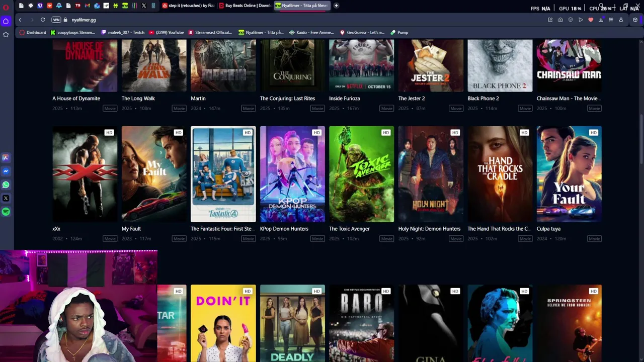Switch to the pinned Gmail tab
This screenshot has width=644, height=362.
point(87,6)
